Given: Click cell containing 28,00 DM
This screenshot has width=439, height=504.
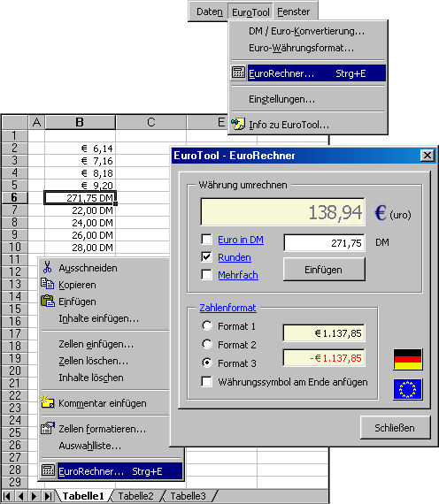Looking at the screenshot, I should (x=80, y=248).
